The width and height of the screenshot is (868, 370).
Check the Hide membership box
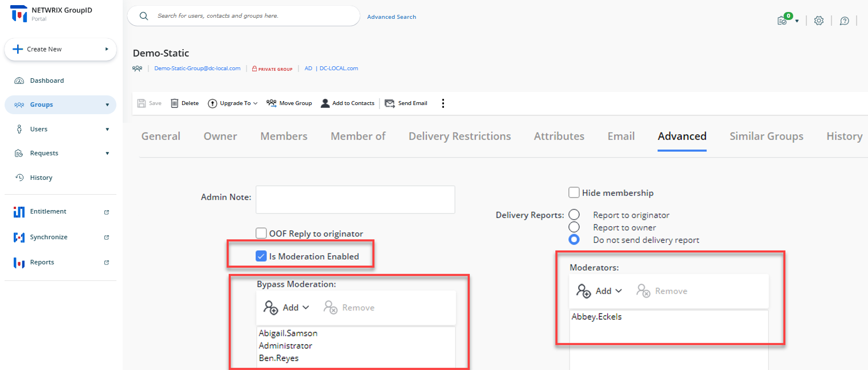574,193
